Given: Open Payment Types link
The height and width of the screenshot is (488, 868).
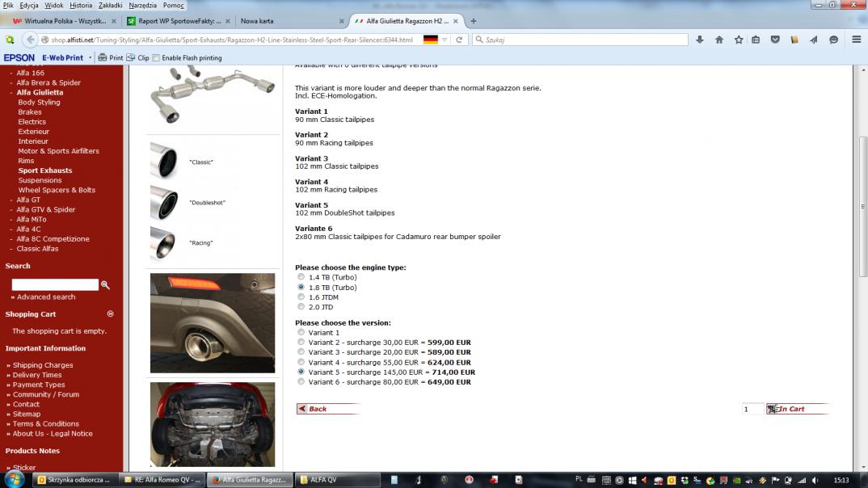Looking at the screenshot, I should (x=39, y=385).
